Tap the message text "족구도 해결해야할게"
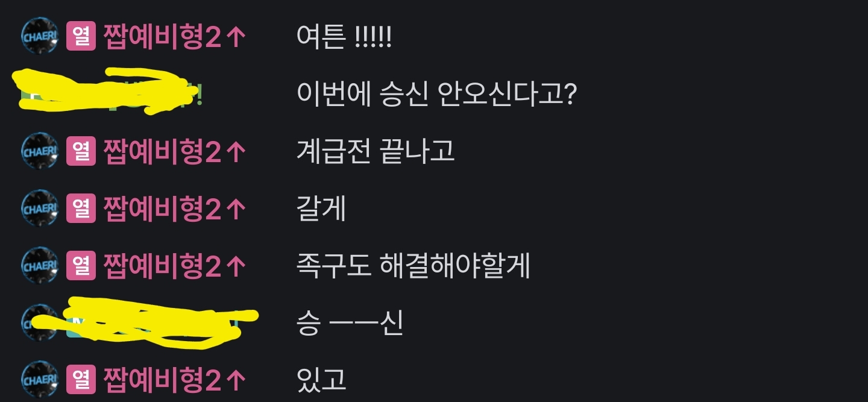The width and height of the screenshot is (868, 402). pyautogui.click(x=414, y=266)
